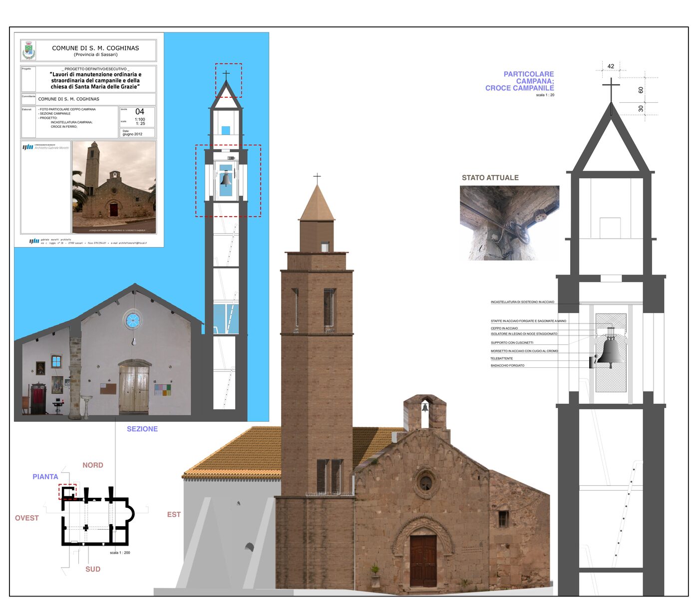Click 'STAFFE IN ACCIAIO FORGIATE E SAGOMATE A MANO'
The width and height of the screenshot is (699, 616).
pos(528,321)
